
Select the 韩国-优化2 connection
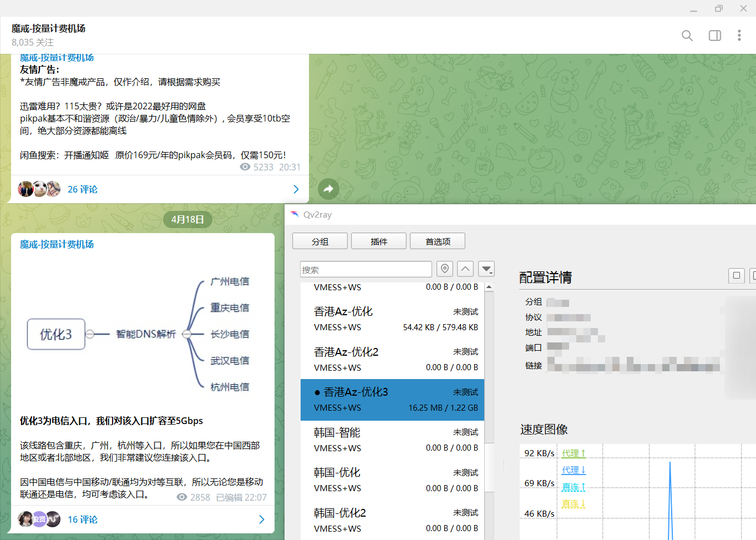(392, 520)
